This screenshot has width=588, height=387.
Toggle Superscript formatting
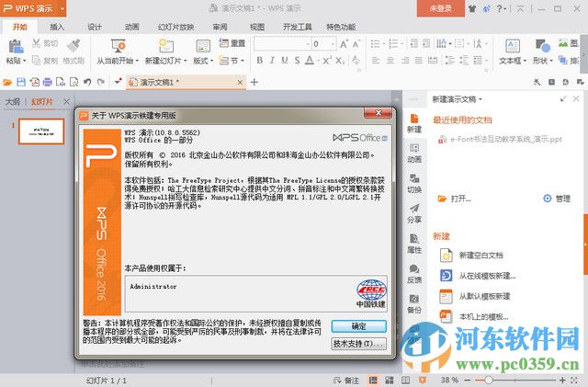pos(327,60)
